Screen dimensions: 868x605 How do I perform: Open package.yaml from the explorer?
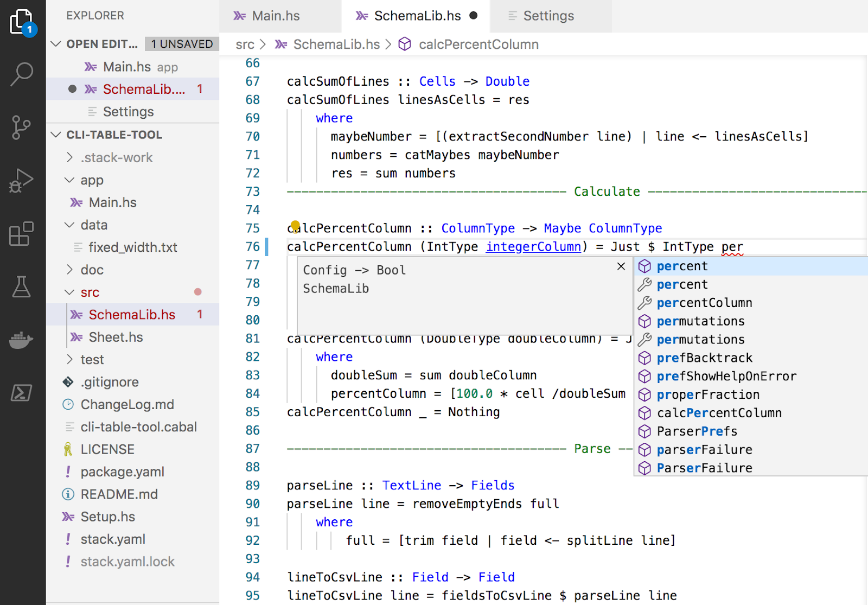point(122,472)
